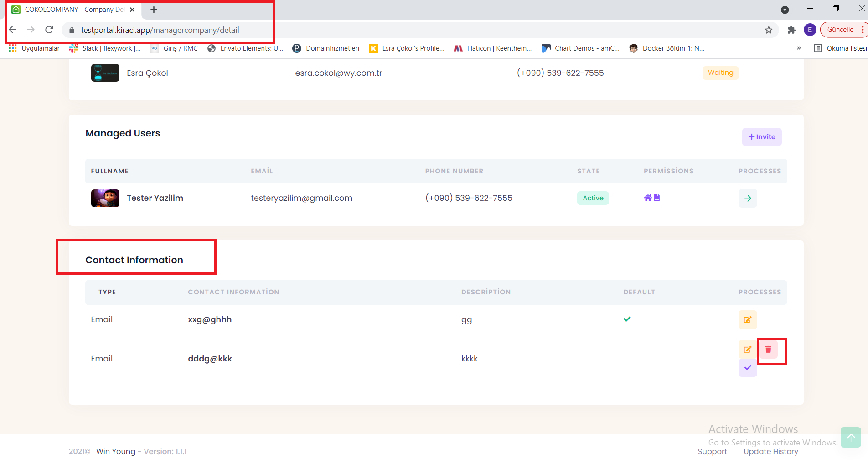The width and height of the screenshot is (868, 465).
Task: Open the browser extensions puzzle icon
Action: (791, 30)
